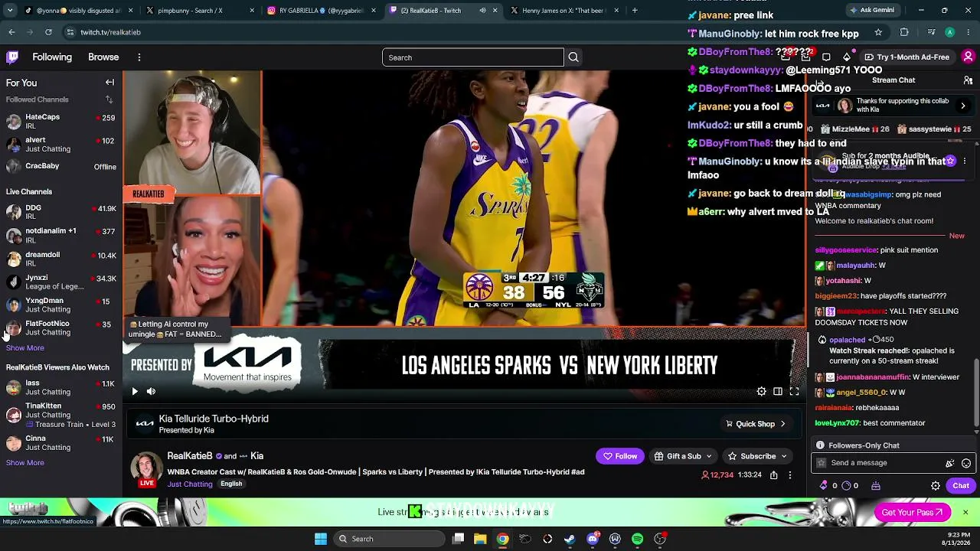Share the stream with the share icon
The image size is (980, 551).
[x=774, y=475]
